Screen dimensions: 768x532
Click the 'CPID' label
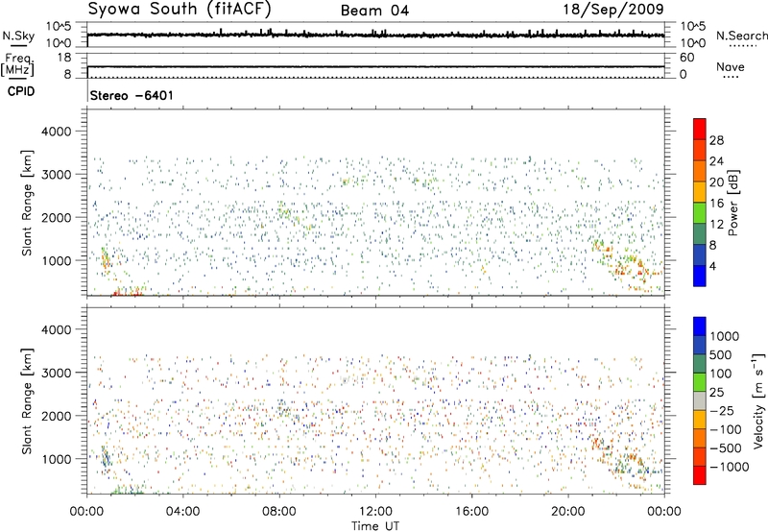click(21, 91)
